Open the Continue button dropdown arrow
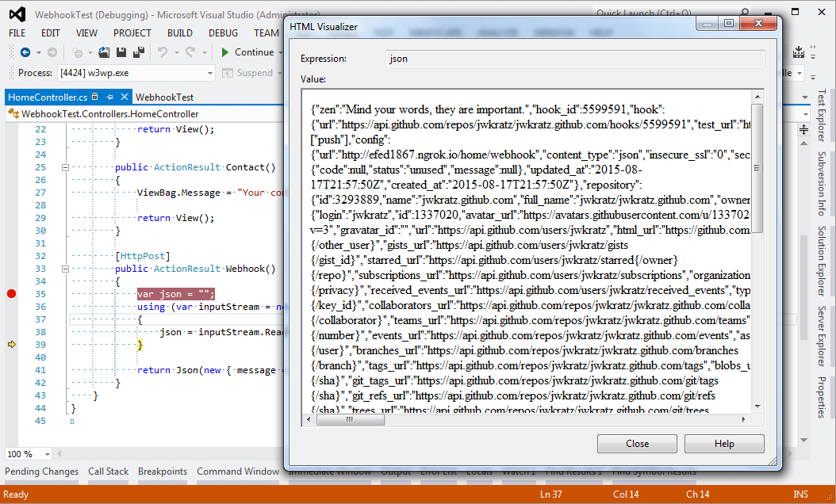Image resolution: width=836 pixels, height=504 pixels. pos(281,52)
